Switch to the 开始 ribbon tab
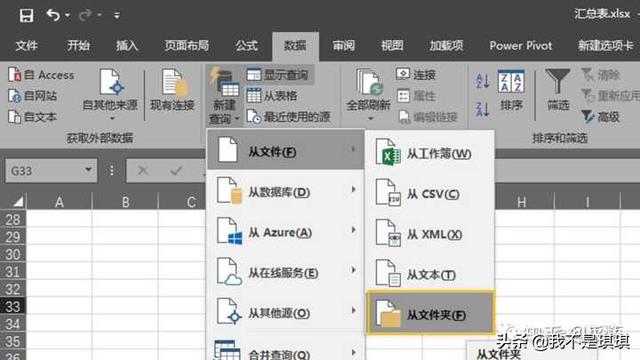Image resolution: width=640 pixels, height=360 pixels. [x=78, y=45]
